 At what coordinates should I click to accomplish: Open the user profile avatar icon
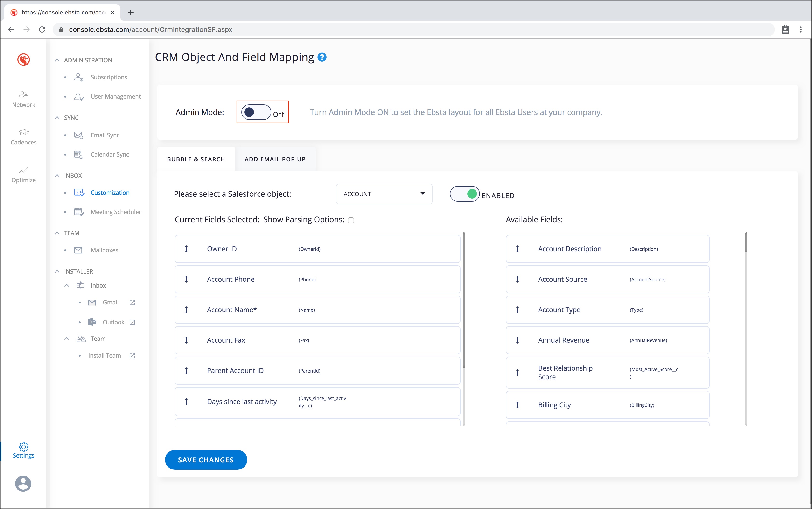click(23, 483)
